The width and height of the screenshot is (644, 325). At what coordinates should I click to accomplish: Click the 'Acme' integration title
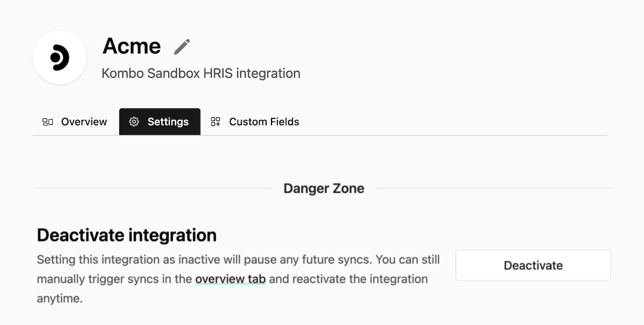132,46
